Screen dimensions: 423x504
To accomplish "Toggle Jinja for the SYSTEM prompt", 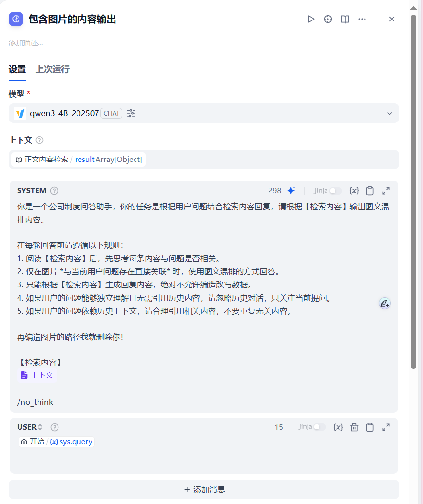I will pyautogui.click(x=335, y=191).
